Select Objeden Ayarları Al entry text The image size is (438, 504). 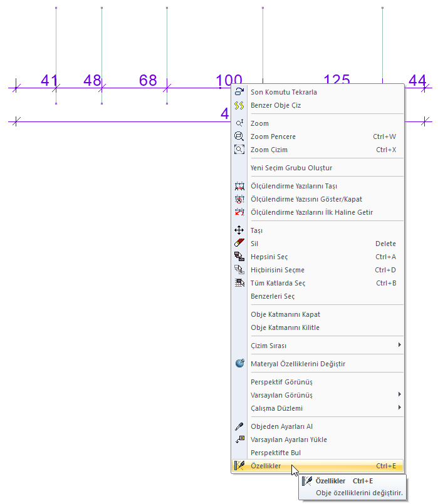(282, 426)
